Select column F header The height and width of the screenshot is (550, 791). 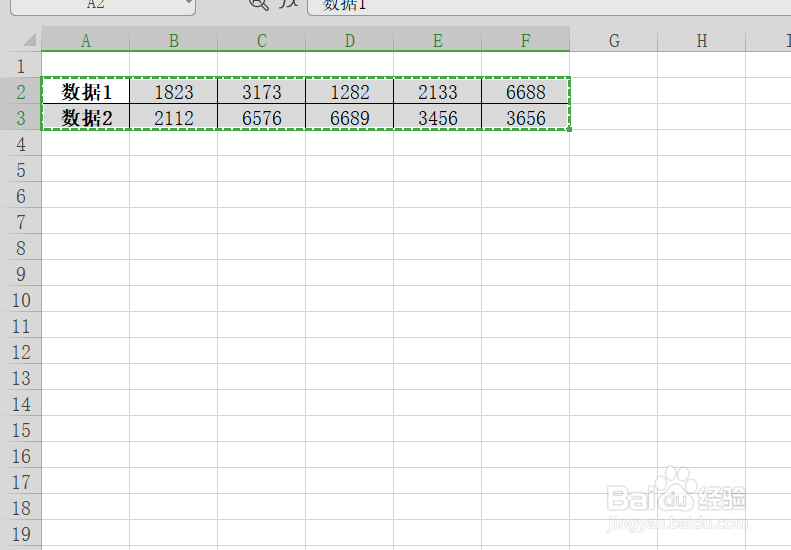coord(526,39)
